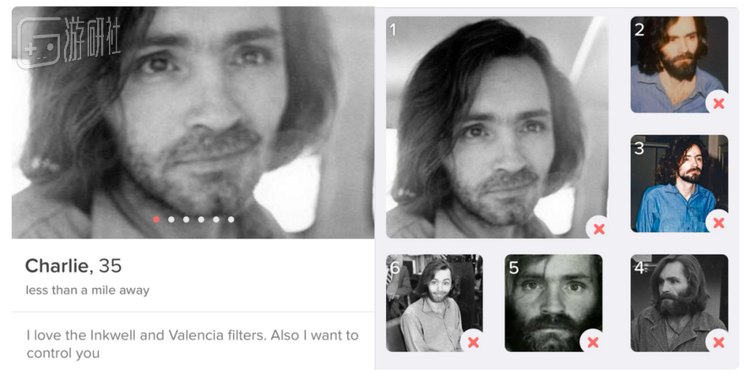
Task: Remove photo 5 using its X icon
Action: tap(593, 342)
